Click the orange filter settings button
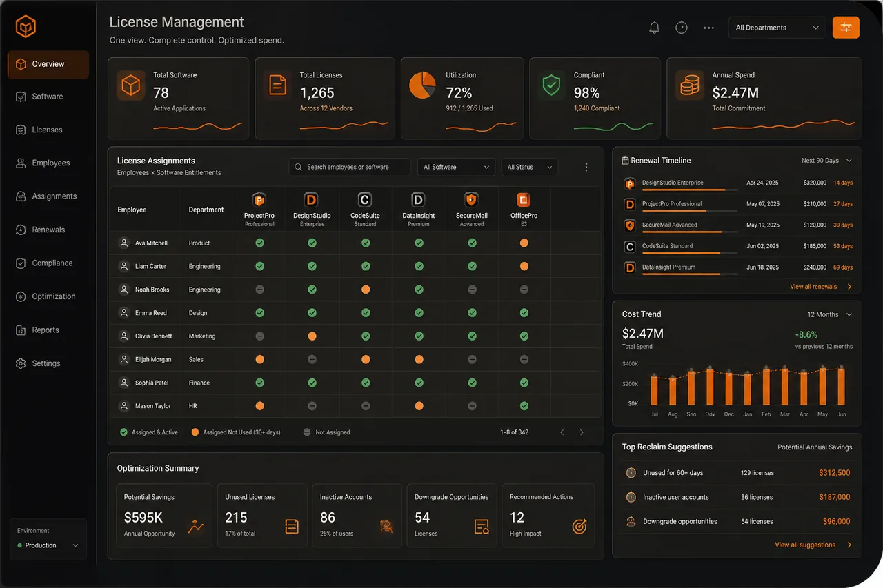This screenshot has height=588, width=883. coord(846,28)
